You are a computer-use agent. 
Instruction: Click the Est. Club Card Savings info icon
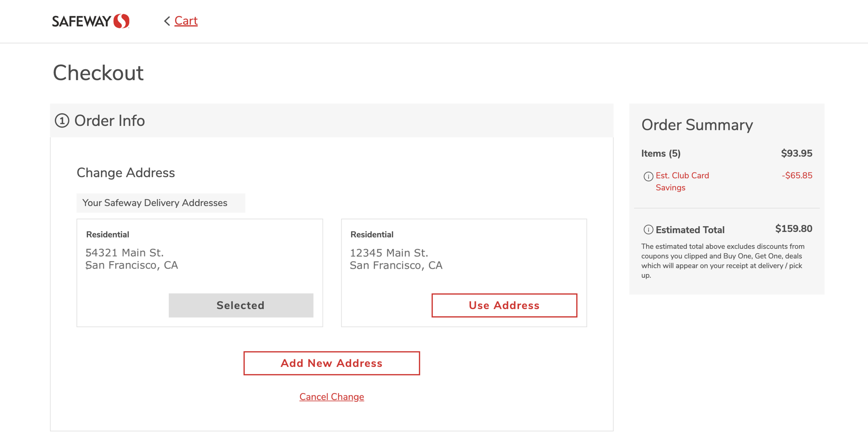(648, 176)
